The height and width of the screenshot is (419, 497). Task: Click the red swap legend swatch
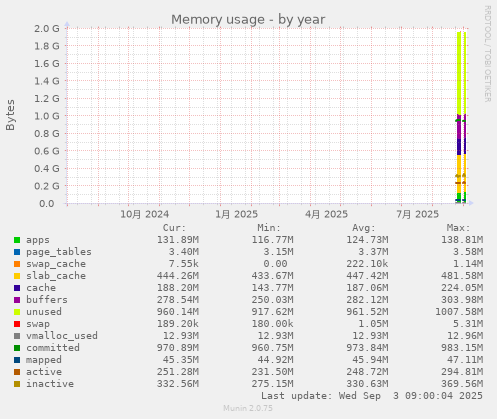[x=17, y=324]
